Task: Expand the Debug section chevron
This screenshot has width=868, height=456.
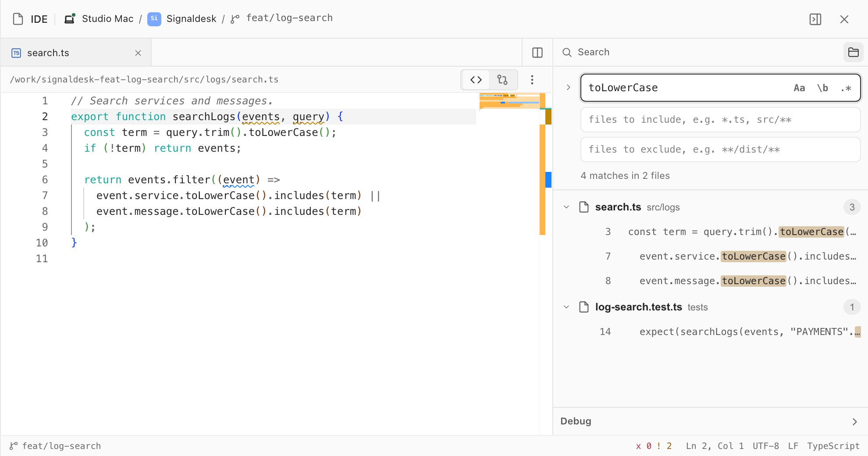Action: point(854,421)
